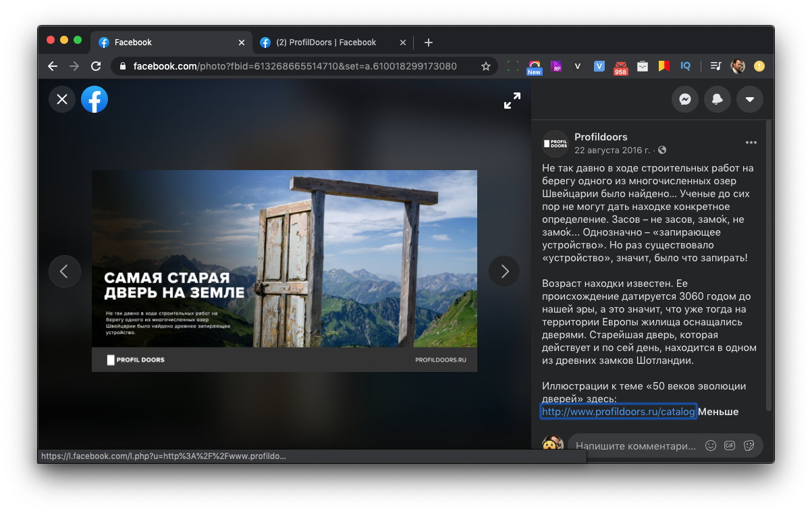Click the address bar URL
This screenshot has height=513, width=812.
pyautogui.click(x=295, y=66)
